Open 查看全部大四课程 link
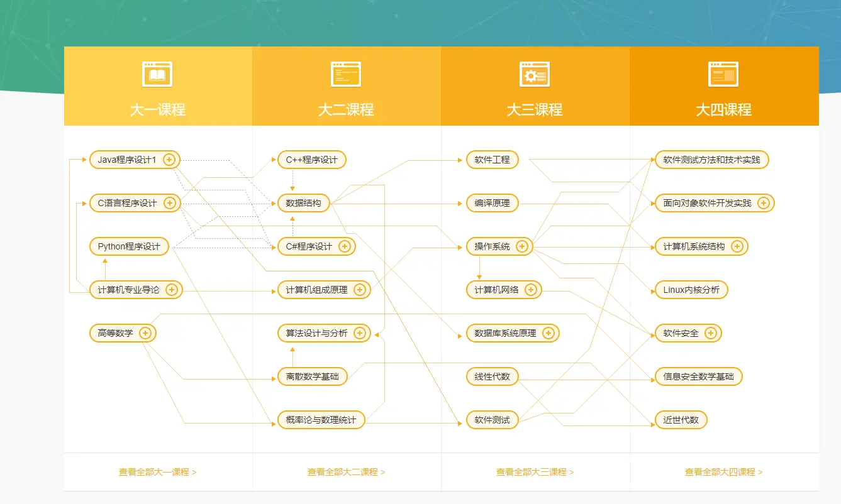This screenshot has width=841, height=504. pyautogui.click(x=724, y=472)
